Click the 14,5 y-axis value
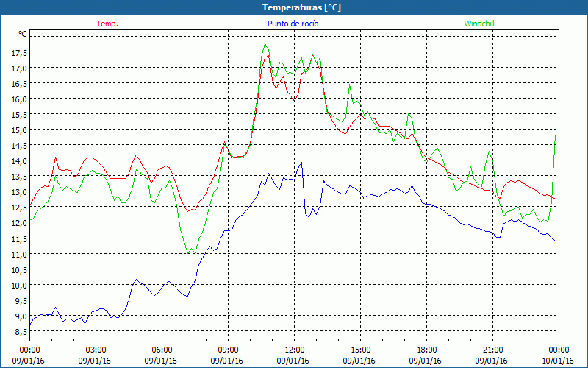Image resolution: width=588 pixels, height=368 pixels. (19, 146)
